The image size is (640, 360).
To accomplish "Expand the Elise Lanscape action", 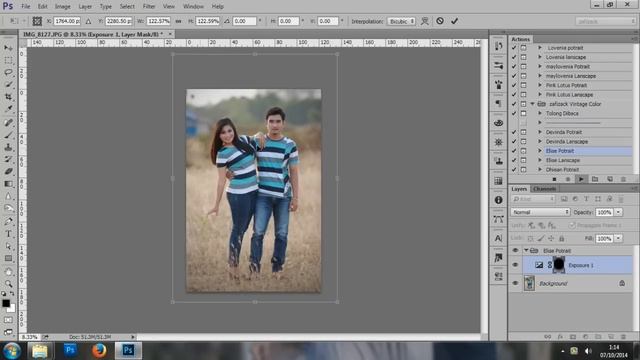I will pos(540,160).
